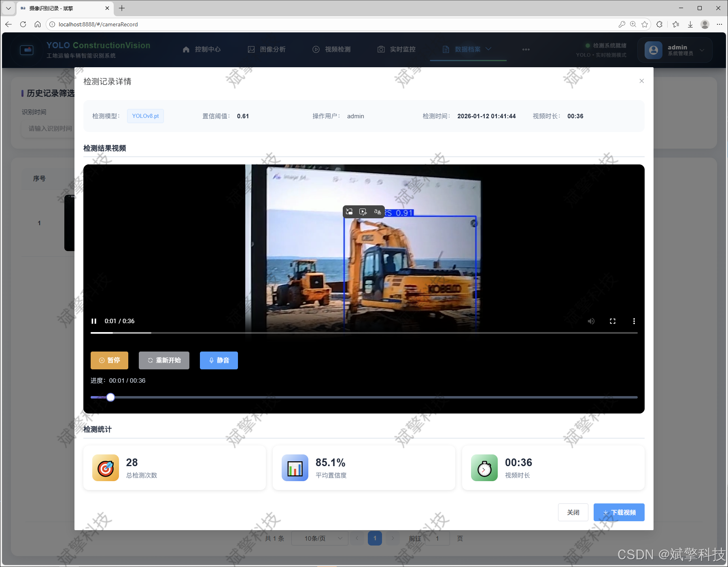
Task: Click the site info icon before URL
Action: click(52, 24)
